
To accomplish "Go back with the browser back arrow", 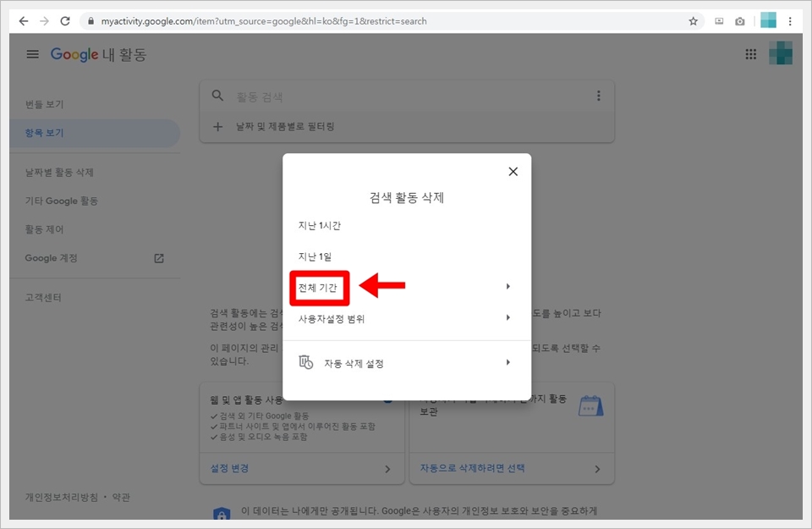I will [x=24, y=21].
